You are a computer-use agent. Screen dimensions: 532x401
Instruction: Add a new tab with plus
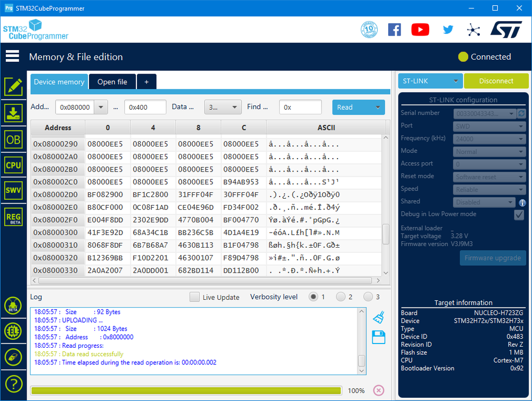(x=146, y=82)
